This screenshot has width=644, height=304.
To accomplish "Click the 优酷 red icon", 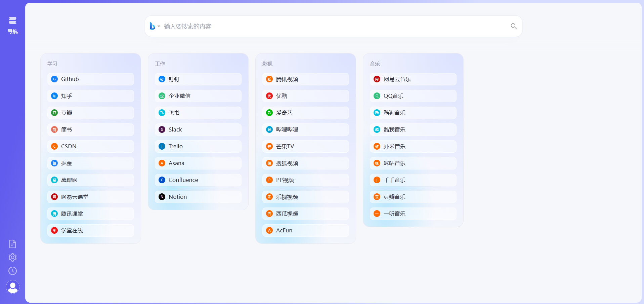I will (x=269, y=96).
